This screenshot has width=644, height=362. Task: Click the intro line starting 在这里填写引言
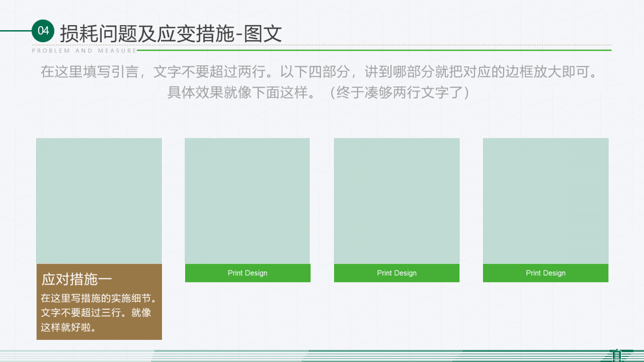319,71
